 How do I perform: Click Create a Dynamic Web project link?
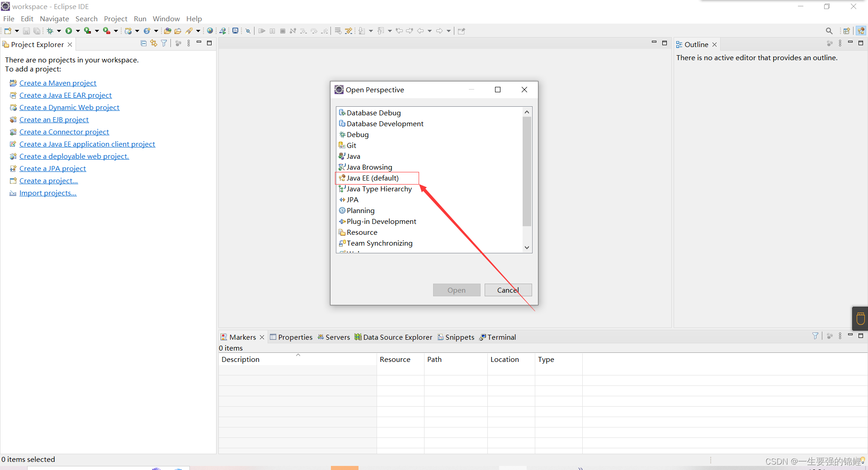(x=69, y=107)
